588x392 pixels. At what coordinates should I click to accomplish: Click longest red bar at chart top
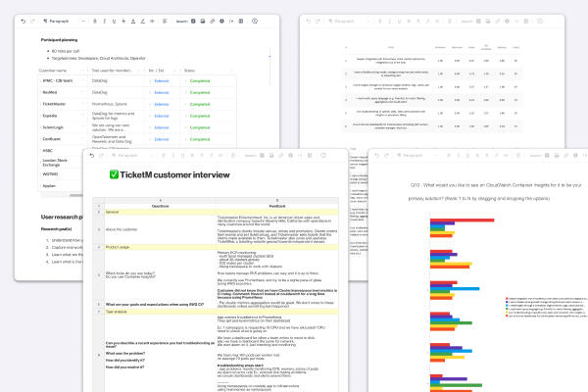tap(462, 220)
